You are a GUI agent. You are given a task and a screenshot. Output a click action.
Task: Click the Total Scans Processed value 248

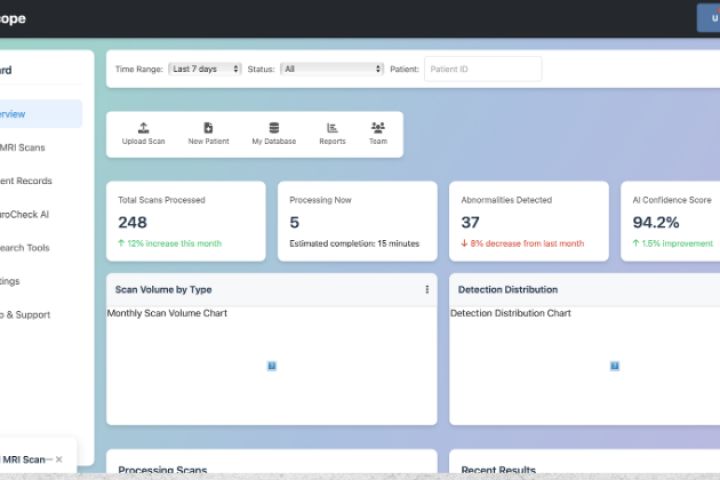(x=132, y=222)
